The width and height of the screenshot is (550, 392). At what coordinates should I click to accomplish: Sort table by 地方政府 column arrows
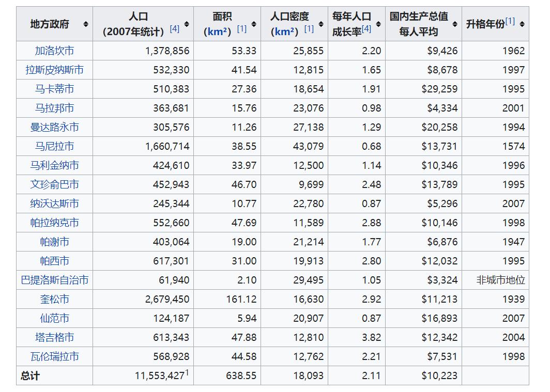[x=85, y=24]
